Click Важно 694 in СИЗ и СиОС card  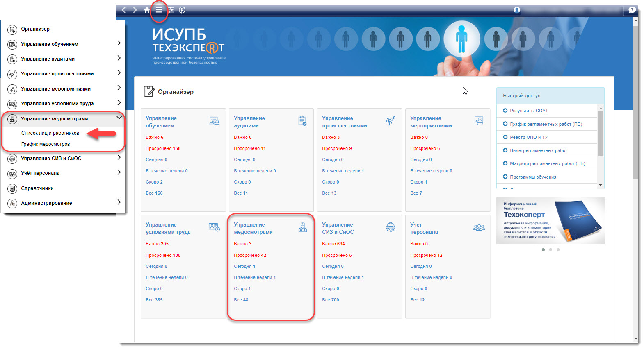tap(333, 244)
